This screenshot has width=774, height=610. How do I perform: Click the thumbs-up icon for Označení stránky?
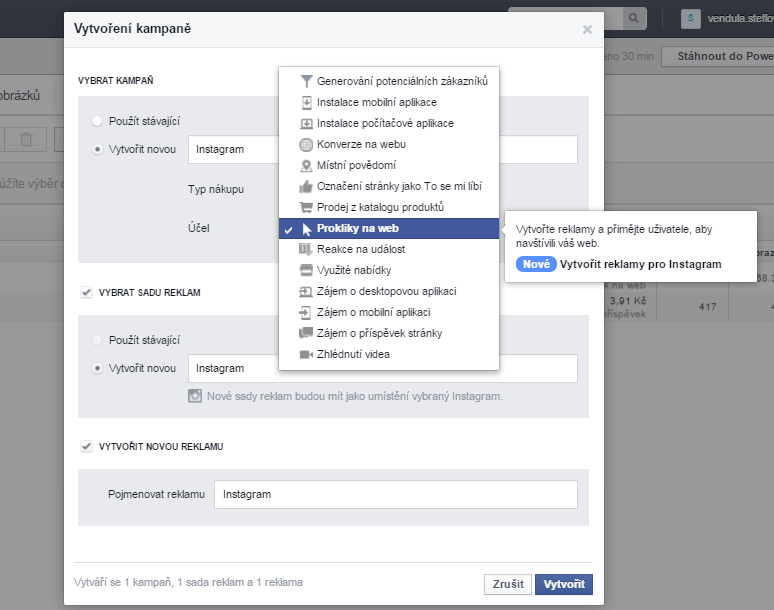pos(306,186)
